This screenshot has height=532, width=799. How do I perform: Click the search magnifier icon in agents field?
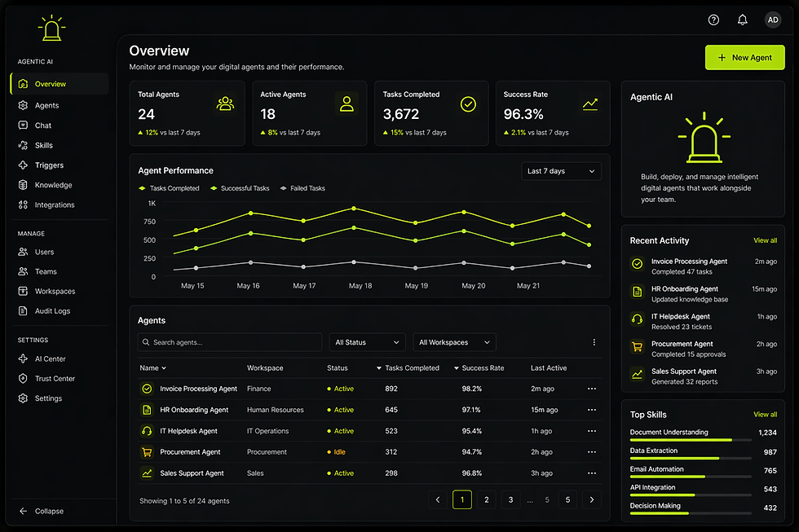coord(146,342)
